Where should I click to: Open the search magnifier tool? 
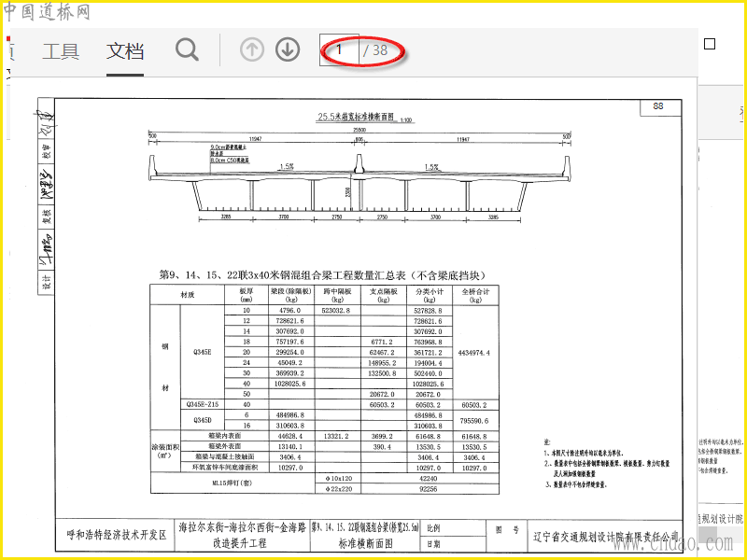pos(187,49)
